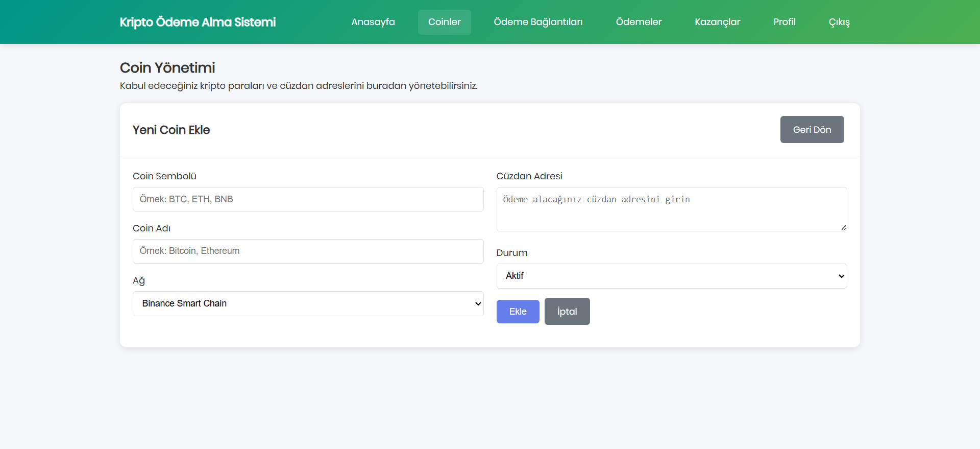Open the Anasayfa navigation item
Image resolution: width=980 pixels, height=449 pixels.
373,22
